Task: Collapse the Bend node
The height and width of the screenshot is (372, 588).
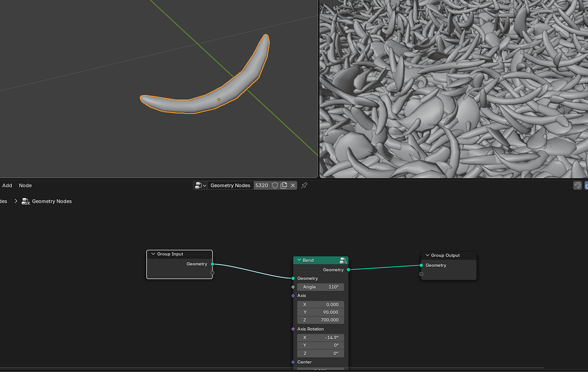Action: (x=299, y=260)
